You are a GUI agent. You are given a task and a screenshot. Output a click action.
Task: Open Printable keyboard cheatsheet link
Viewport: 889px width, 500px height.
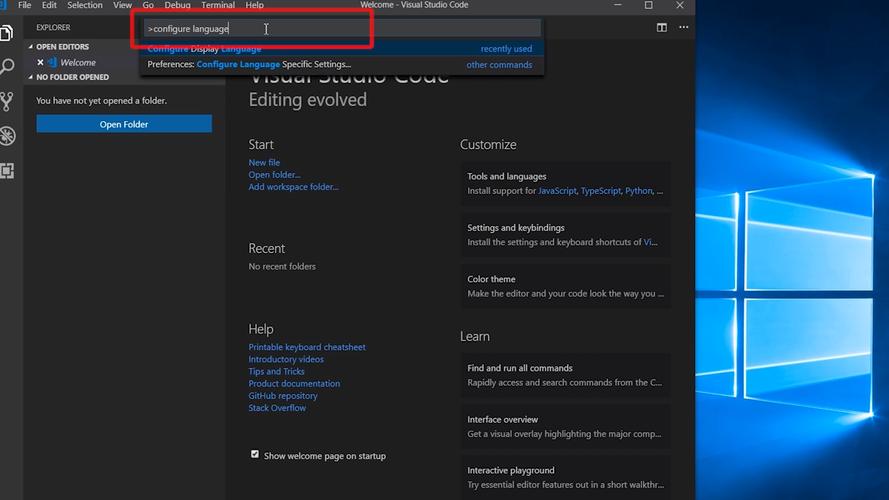point(307,347)
